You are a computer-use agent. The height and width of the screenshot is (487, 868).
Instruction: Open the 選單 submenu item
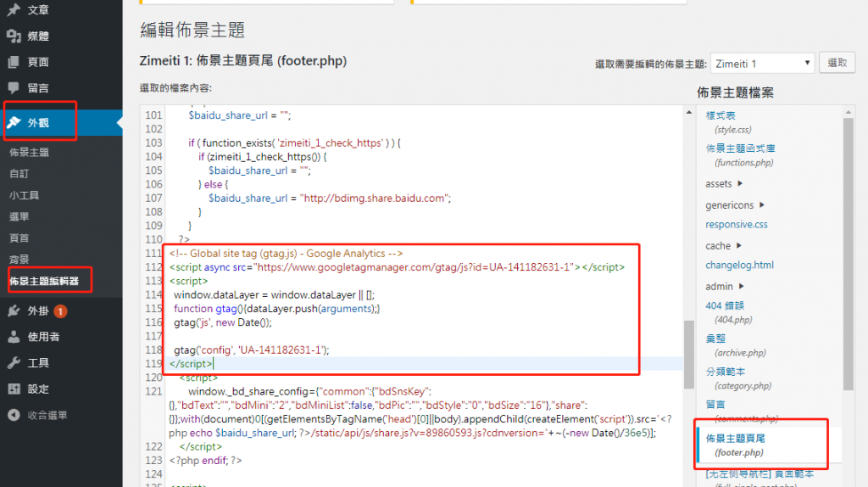pyautogui.click(x=19, y=216)
